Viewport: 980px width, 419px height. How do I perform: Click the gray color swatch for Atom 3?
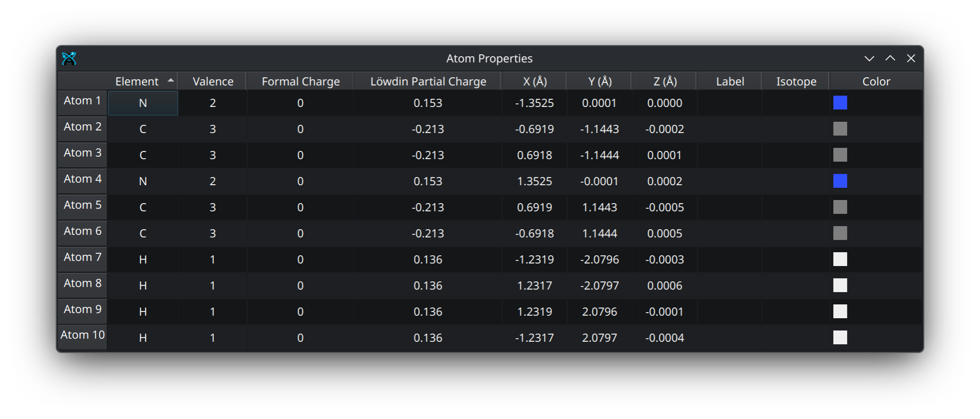click(840, 155)
